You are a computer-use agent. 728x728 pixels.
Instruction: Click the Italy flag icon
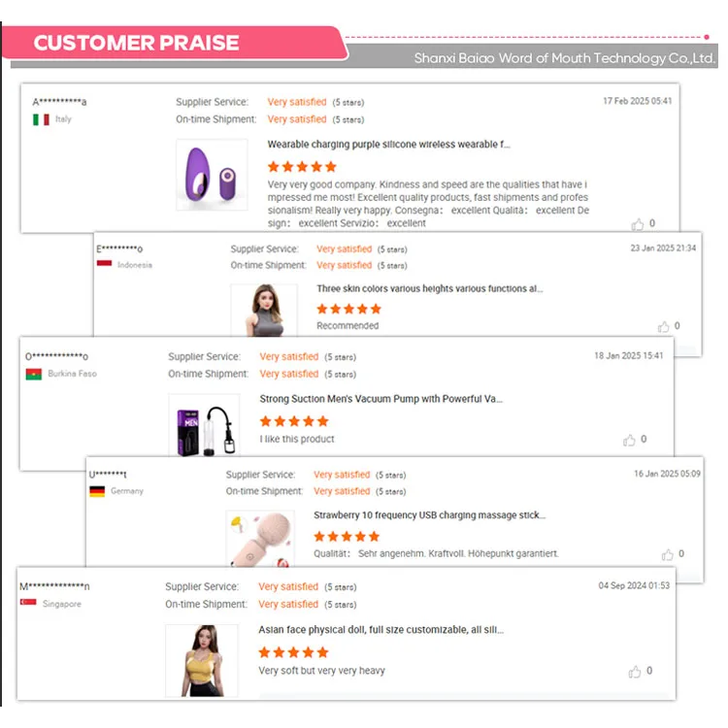[41, 119]
